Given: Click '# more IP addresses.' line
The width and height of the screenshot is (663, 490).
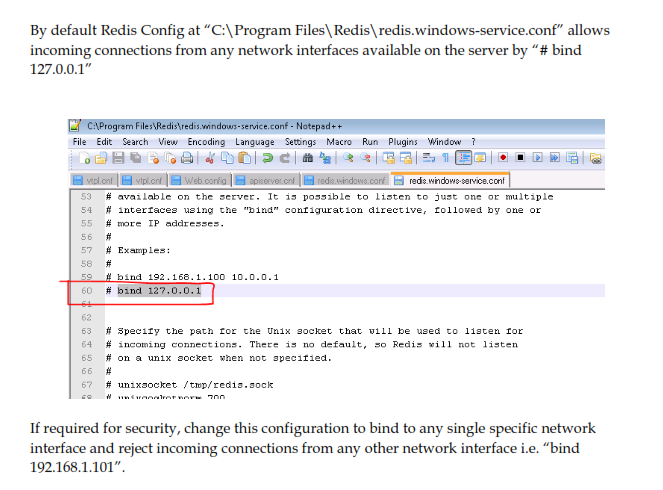Looking at the screenshot, I should coord(165,223).
